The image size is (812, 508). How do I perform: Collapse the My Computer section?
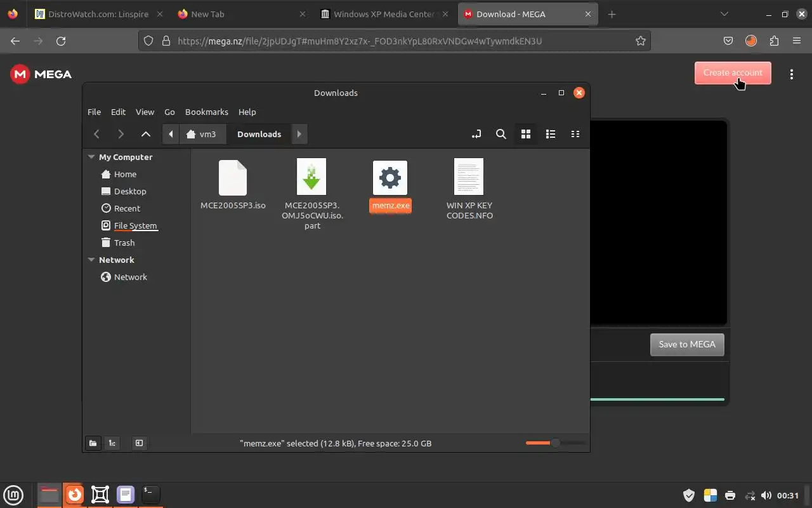91,157
